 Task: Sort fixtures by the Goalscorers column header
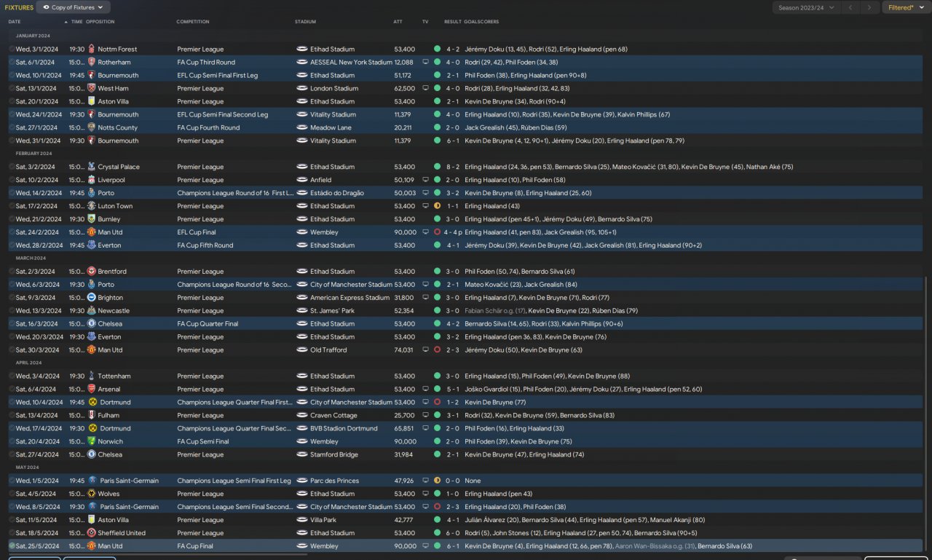[482, 22]
